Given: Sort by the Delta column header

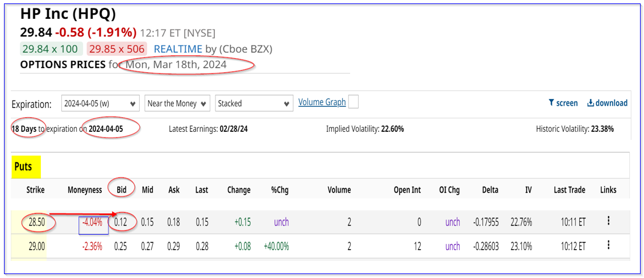Looking at the screenshot, I should click(x=489, y=190).
